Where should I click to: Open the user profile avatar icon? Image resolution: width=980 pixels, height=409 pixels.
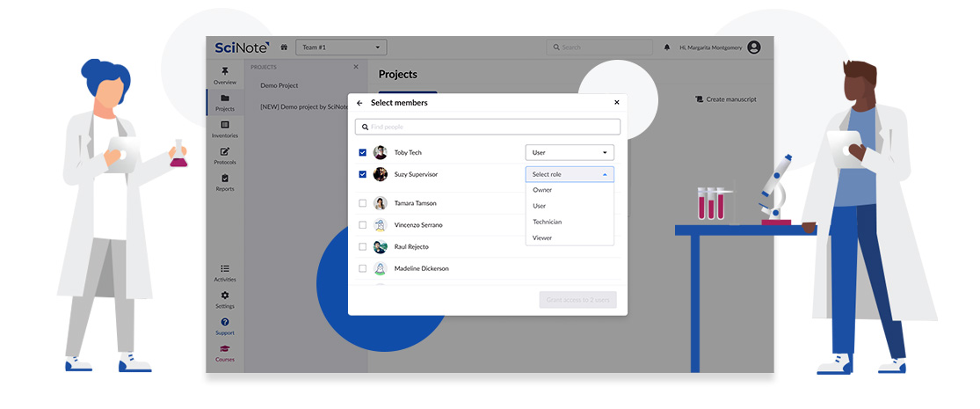coord(754,47)
